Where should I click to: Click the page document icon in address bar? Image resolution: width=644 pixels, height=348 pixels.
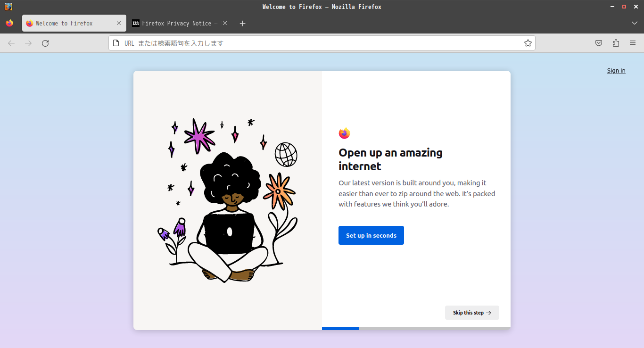(x=116, y=43)
